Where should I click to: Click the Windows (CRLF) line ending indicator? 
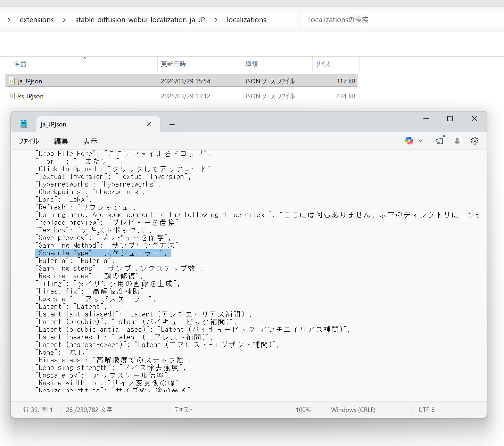[353, 410]
